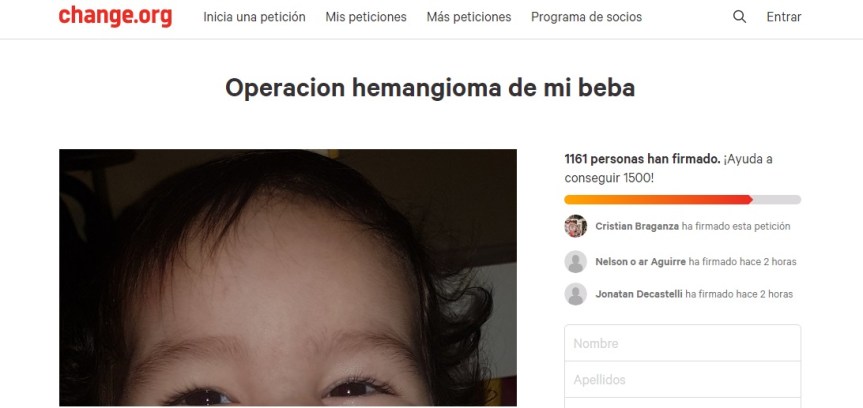Image resolution: width=863 pixels, height=408 pixels.
Task: Click Cristian Braganza's profile avatar
Action: pyautogui.click(x=575, y=226)
